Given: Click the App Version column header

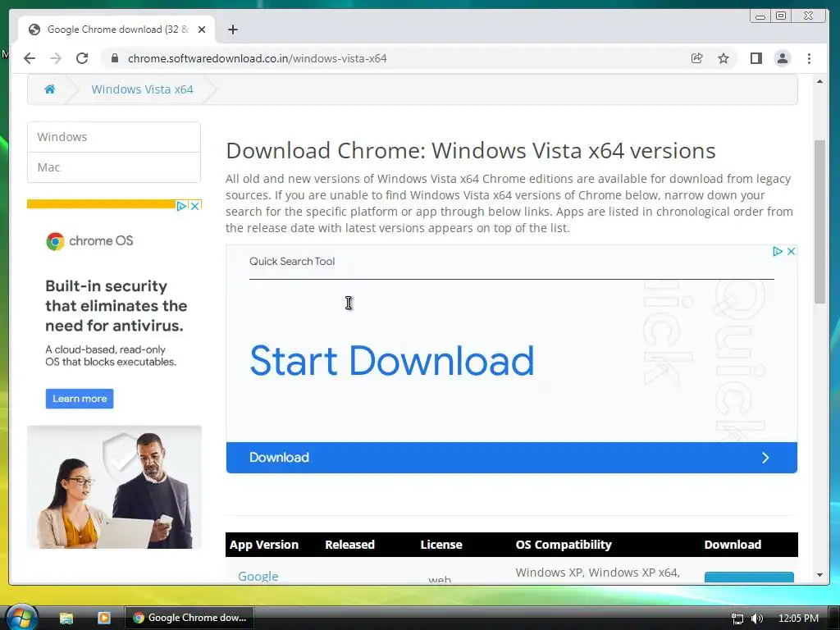Looking at the screenshot, I should (x=263, y=545).
